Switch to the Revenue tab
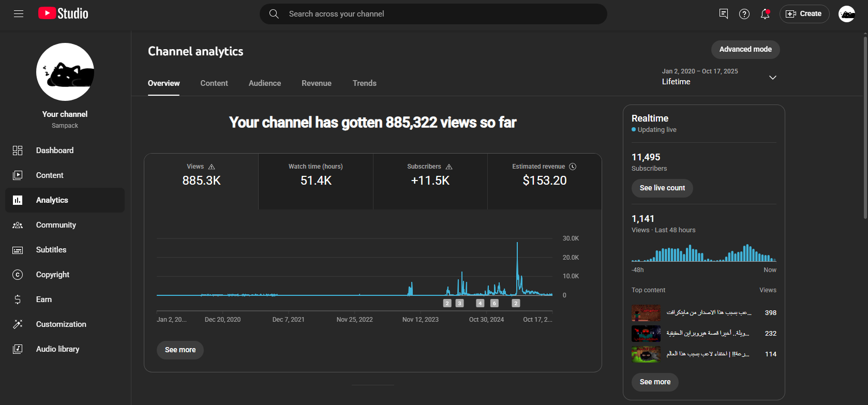 tap(317, 83)
